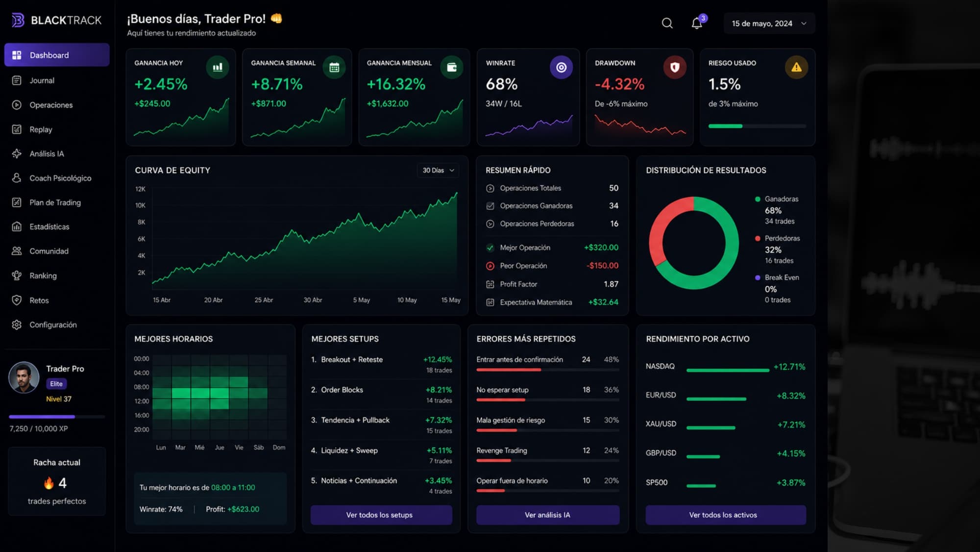Viewport: 980px width, 552px height.
Task: Open the Operaciones section
Action: 57,105
